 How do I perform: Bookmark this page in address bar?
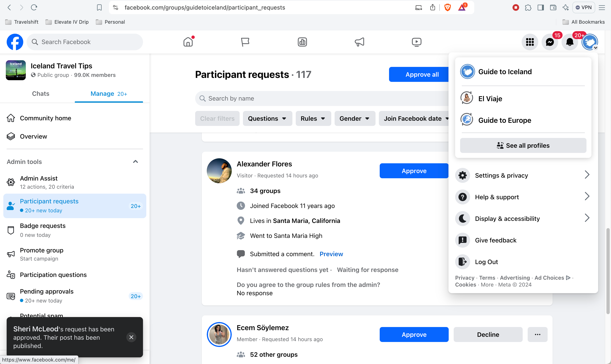point(99,7)
